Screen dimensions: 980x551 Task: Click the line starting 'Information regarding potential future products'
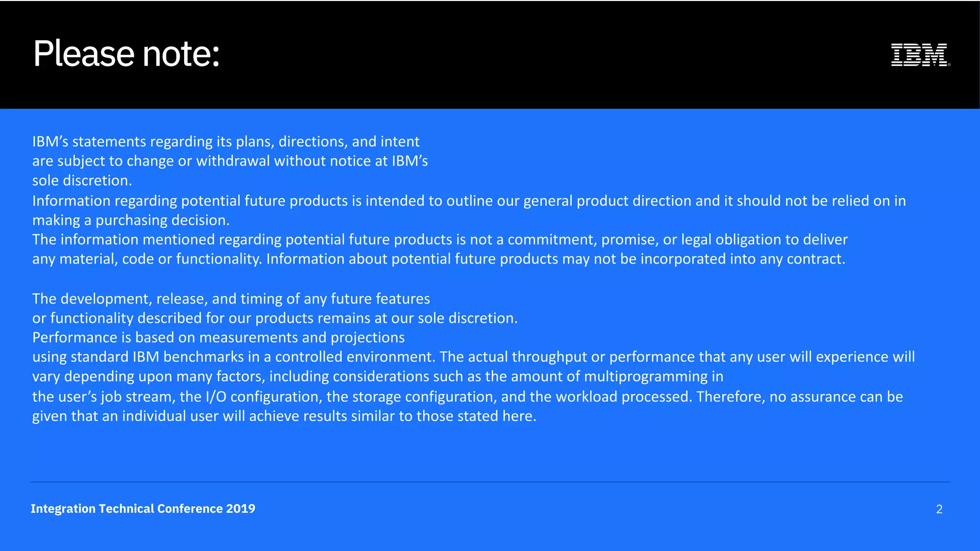469,200
